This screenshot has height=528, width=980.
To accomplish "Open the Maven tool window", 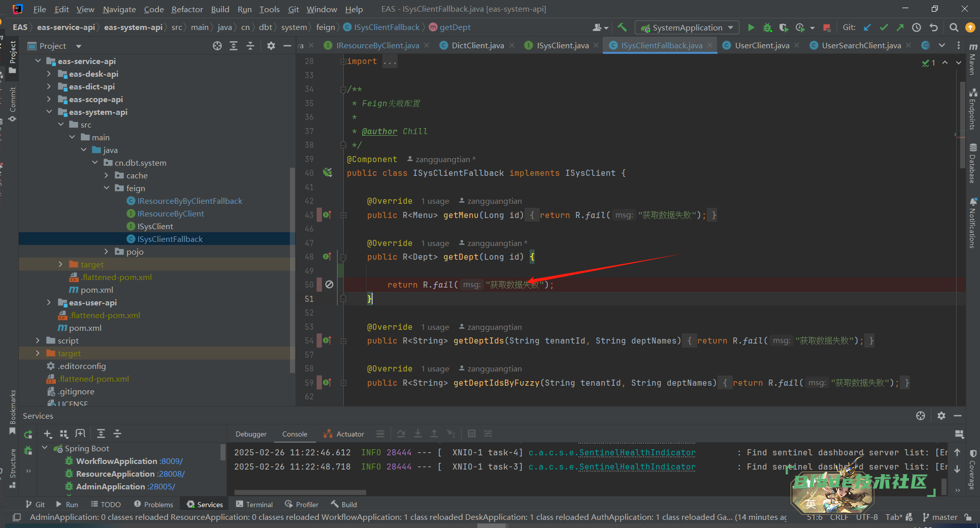I will (972, 59).
